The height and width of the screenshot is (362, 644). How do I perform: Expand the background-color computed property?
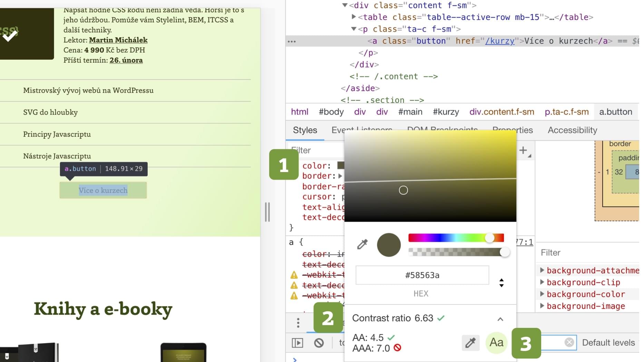(x=542, y=294)
